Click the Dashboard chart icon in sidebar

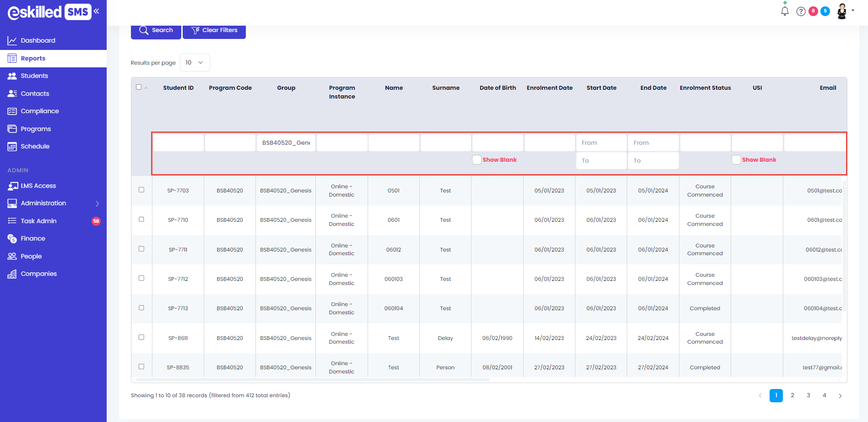click(x=12, y=41)
